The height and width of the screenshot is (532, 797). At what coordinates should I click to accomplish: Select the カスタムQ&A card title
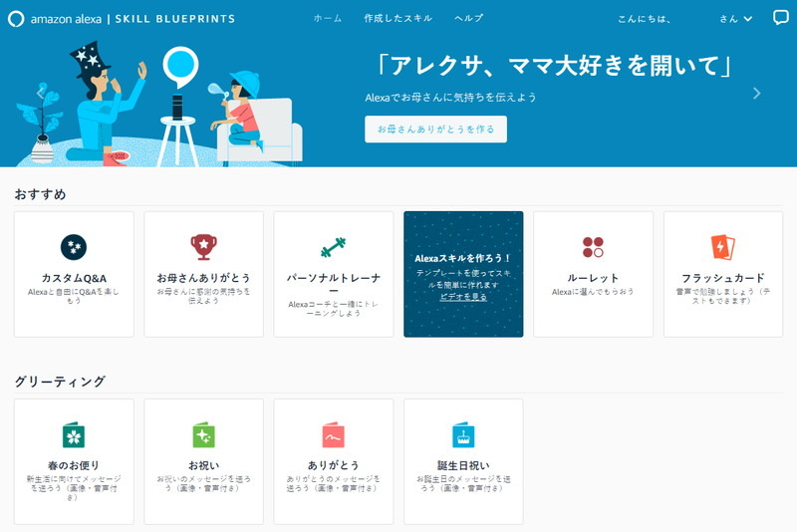coord(74,278)
